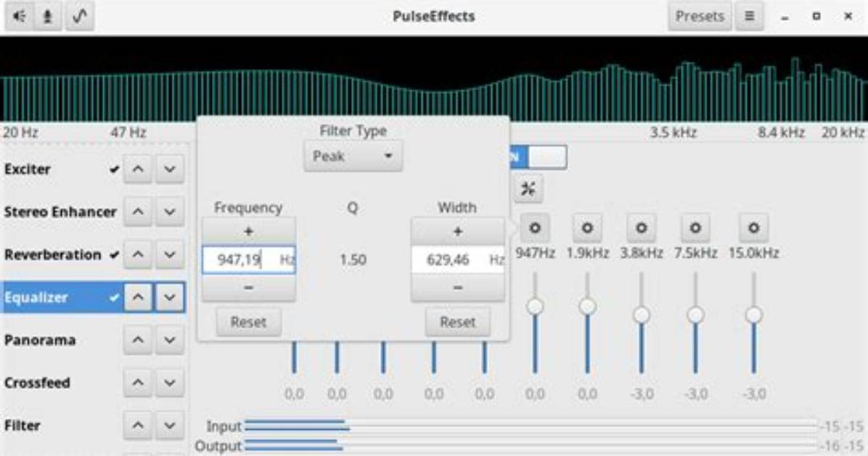Click the 3.5 kHz spectrum label
Viewport: 868px width, 456px height.
click(x=673, y=132)
